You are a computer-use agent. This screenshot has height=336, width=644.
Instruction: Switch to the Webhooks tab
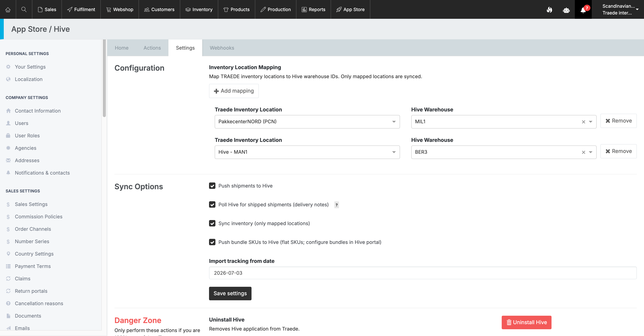pos(222,48)
